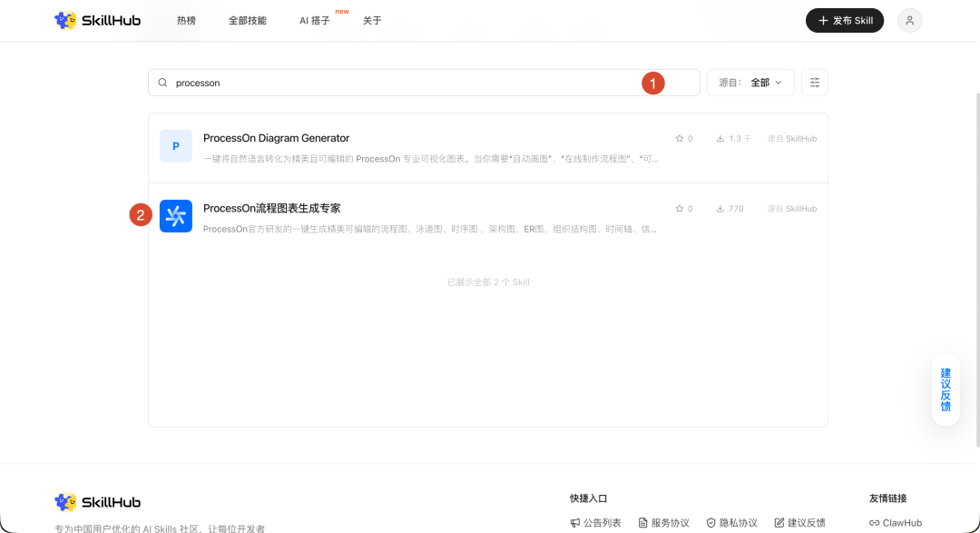Open the ProcessOn流程图表生成专家 skill
The width and height of the screenshot is (980, 533).
pyautogui.click(x=272, y=208)
